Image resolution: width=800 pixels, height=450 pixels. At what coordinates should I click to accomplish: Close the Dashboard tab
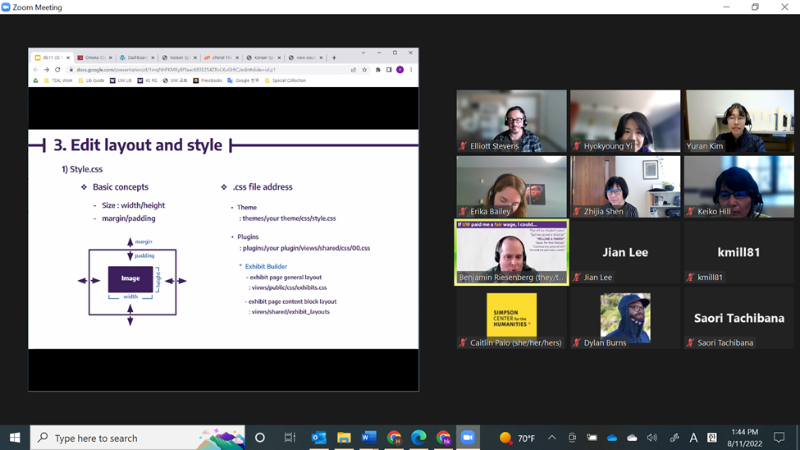153,58
